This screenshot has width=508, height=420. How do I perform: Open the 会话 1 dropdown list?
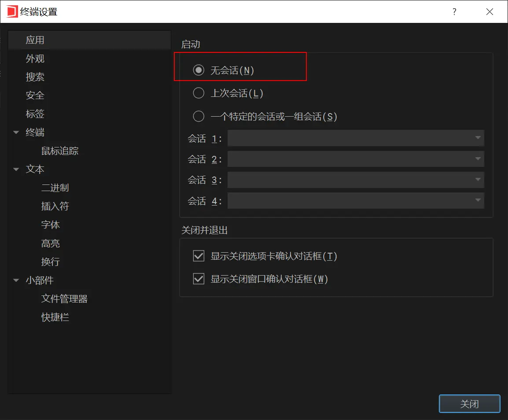(x=356, y=138)
